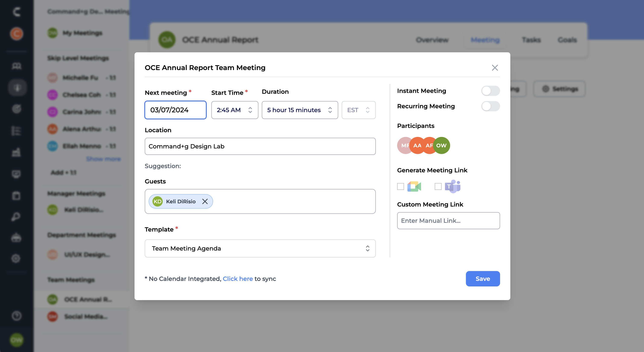This screenshot has height=352, width=644.
Task: Close the team meeting dialog
Action: (495, 68)
